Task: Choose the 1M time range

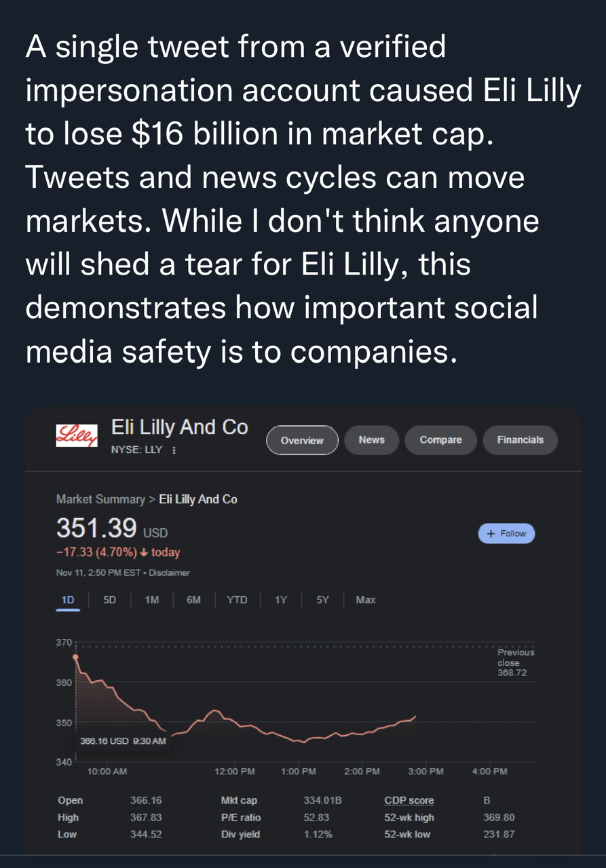Action: click(x=151, y=599)
